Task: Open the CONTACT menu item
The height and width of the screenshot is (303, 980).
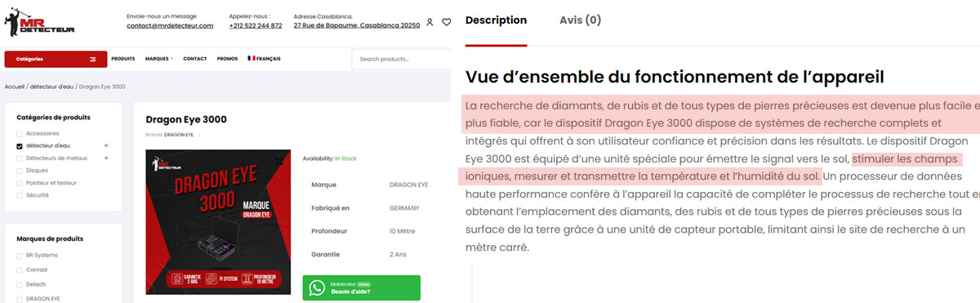Action: tap(195, 59)
